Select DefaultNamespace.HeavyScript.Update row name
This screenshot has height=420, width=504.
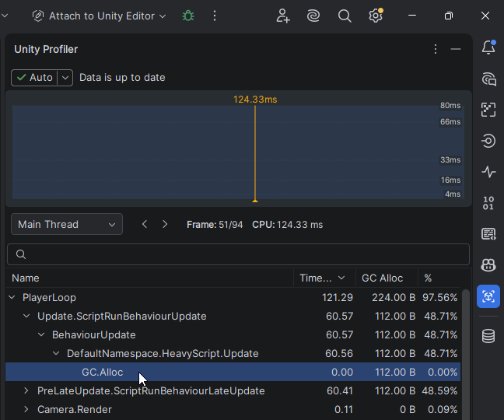click(x=163, y=353)
